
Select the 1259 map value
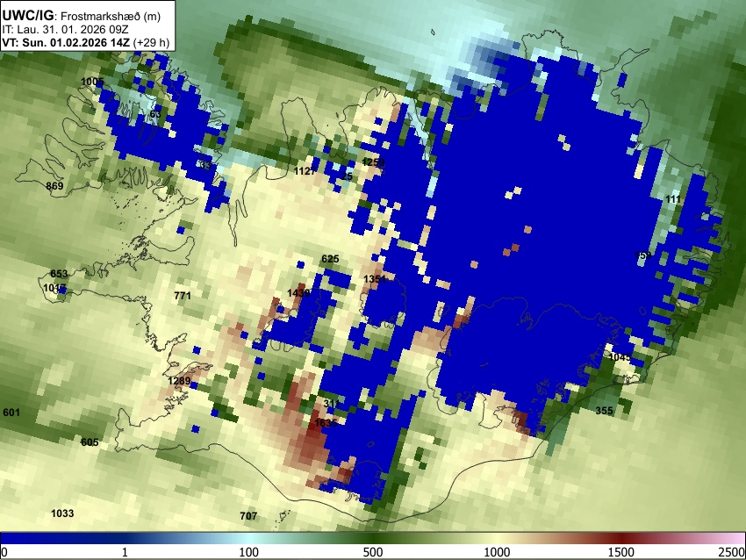373,162
